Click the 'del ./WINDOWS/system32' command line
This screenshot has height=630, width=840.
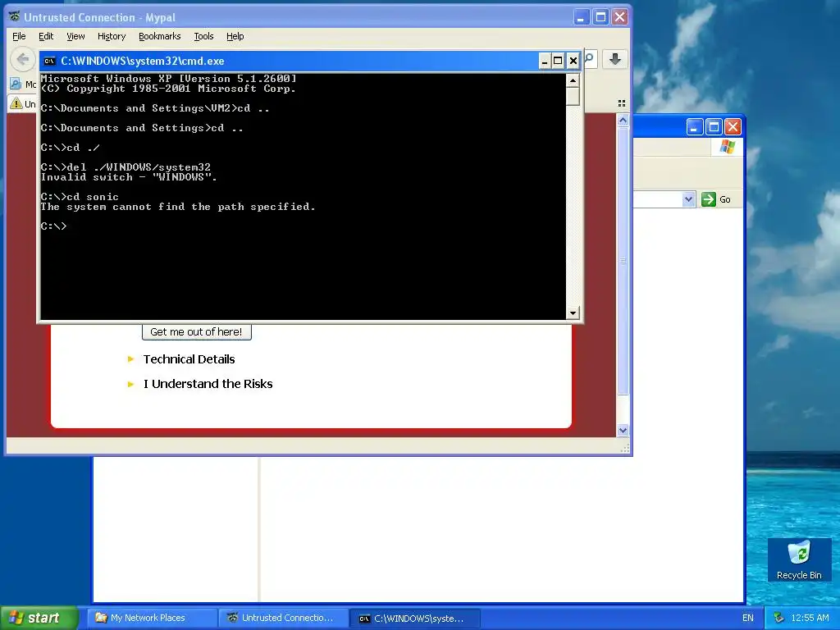[126, 167]
